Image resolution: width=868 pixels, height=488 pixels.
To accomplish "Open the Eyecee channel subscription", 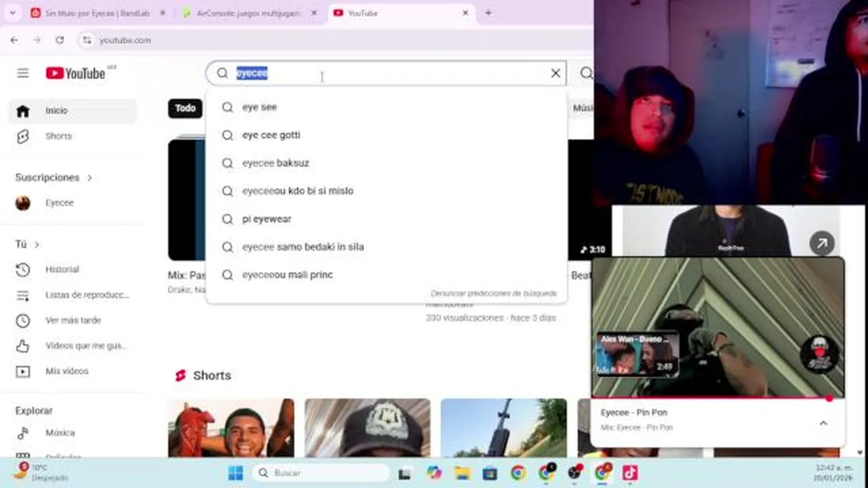I will pos(73,203).
